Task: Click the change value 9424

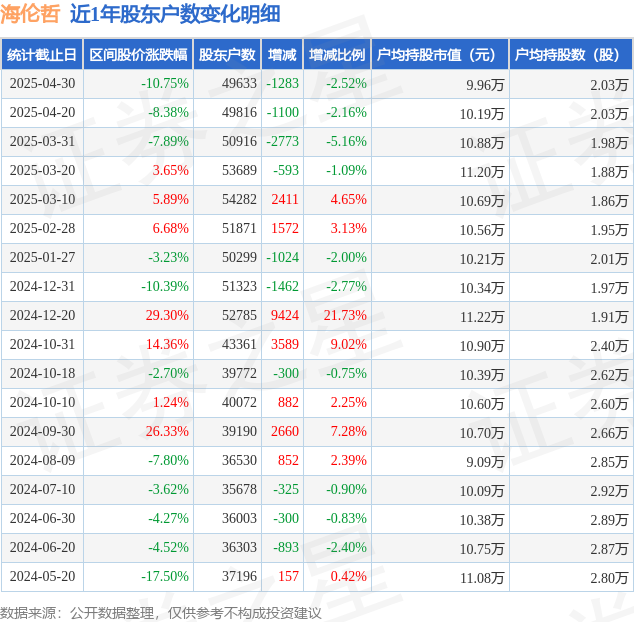Action: (285, 315)
